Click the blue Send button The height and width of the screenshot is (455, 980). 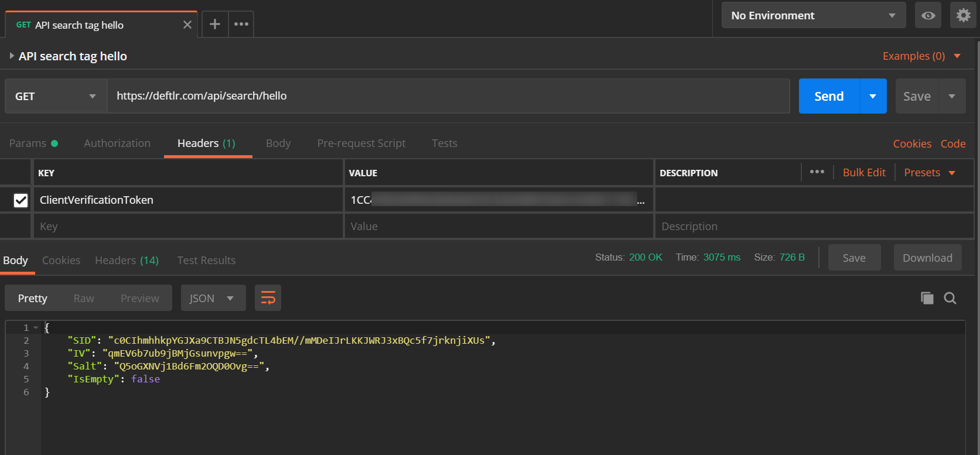pyautogui.click(x=829, y=96)
